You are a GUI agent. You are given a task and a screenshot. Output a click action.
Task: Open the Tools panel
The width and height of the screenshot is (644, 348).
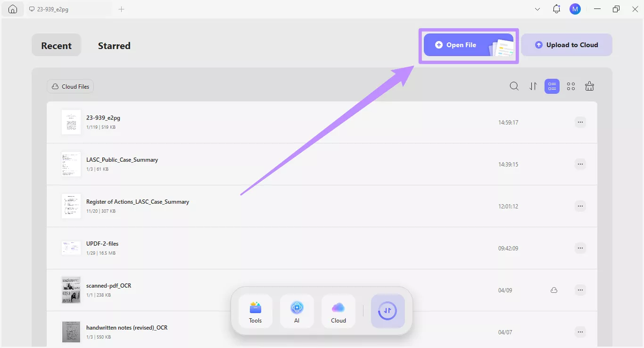[x=256, y=311]
